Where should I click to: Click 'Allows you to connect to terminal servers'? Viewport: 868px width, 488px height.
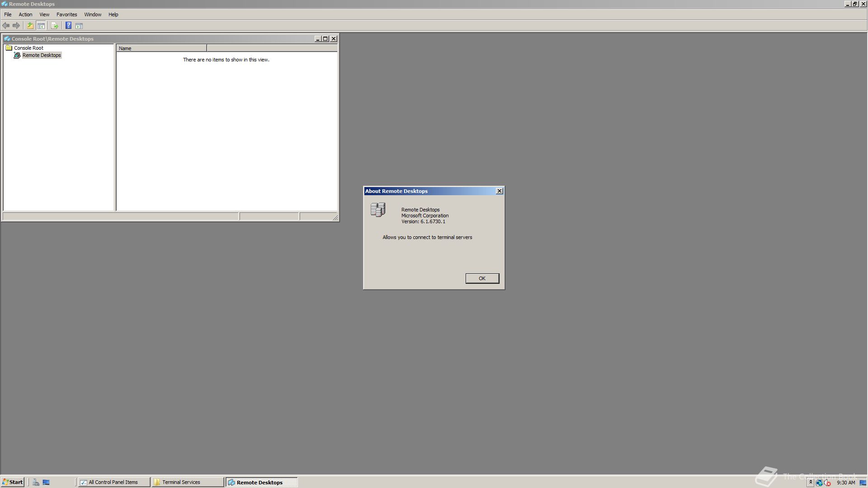pos(427,237)
